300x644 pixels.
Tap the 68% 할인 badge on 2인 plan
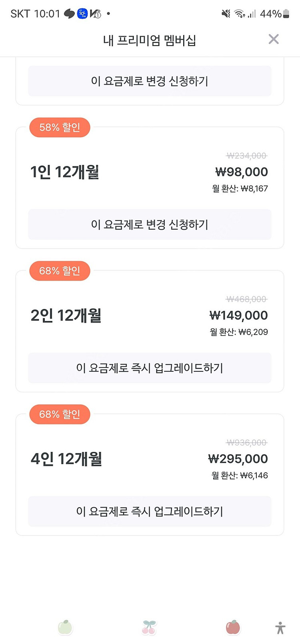[x=60, y=271]
